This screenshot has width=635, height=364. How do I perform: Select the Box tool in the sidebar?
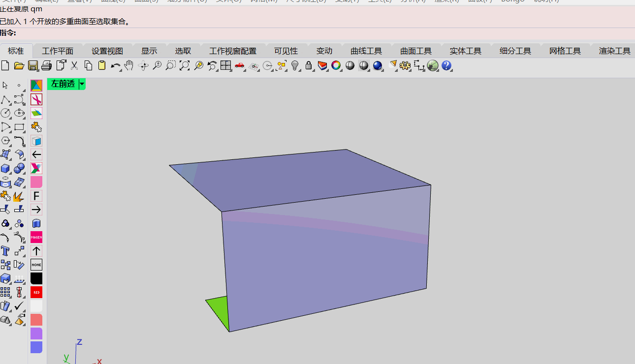click(x=5, y=168)
